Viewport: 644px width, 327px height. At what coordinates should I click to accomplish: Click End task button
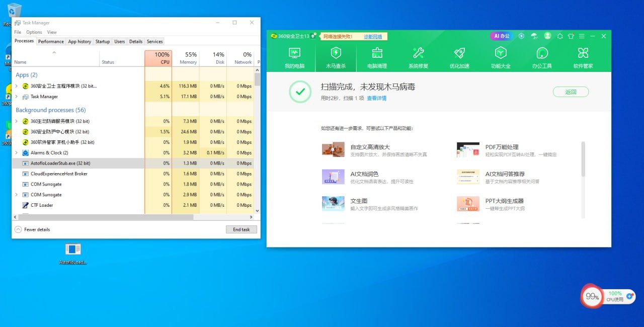click(242, 229)
